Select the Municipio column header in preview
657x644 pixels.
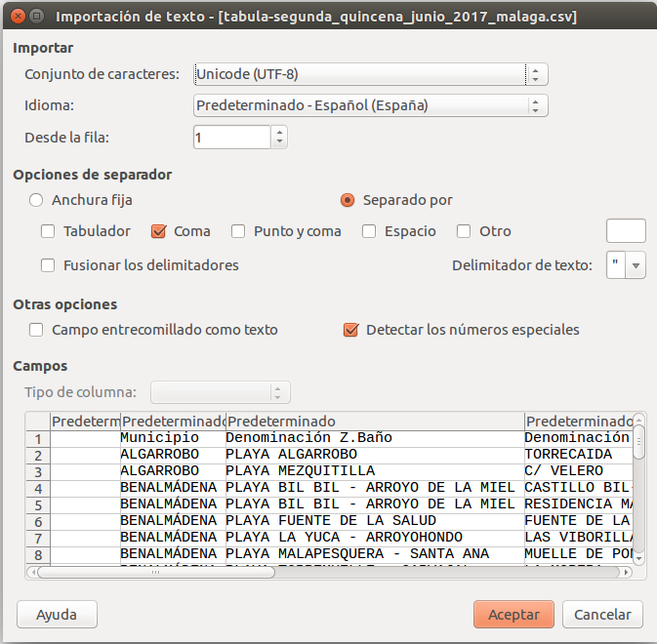[x=173, y=421]
